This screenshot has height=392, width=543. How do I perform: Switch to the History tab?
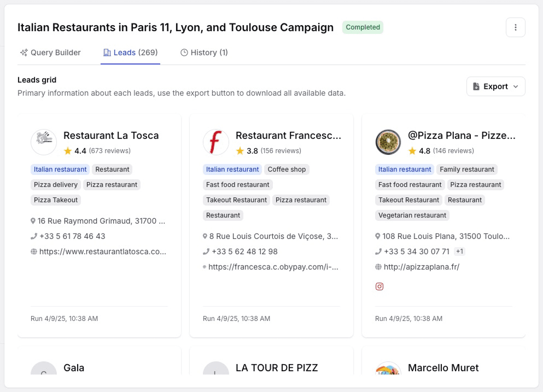click(x=203, y=52)
